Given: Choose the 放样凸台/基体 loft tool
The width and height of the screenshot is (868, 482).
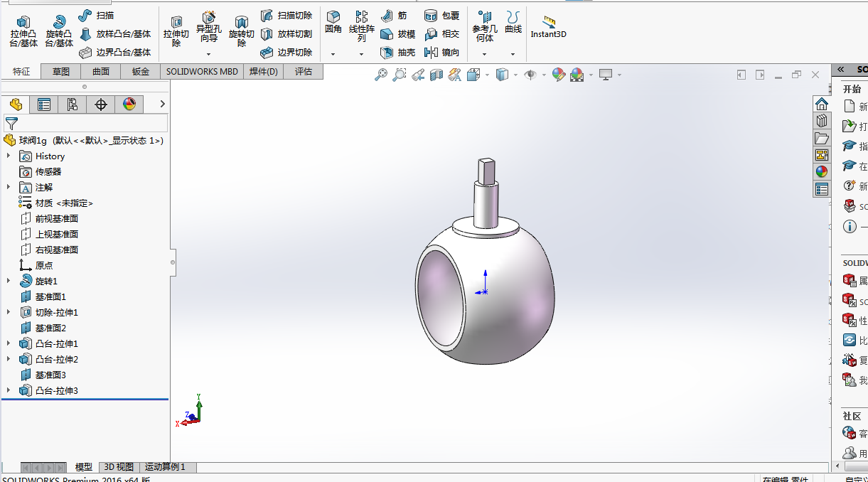Looking at the screenshot, I should (x=115, y=33).
